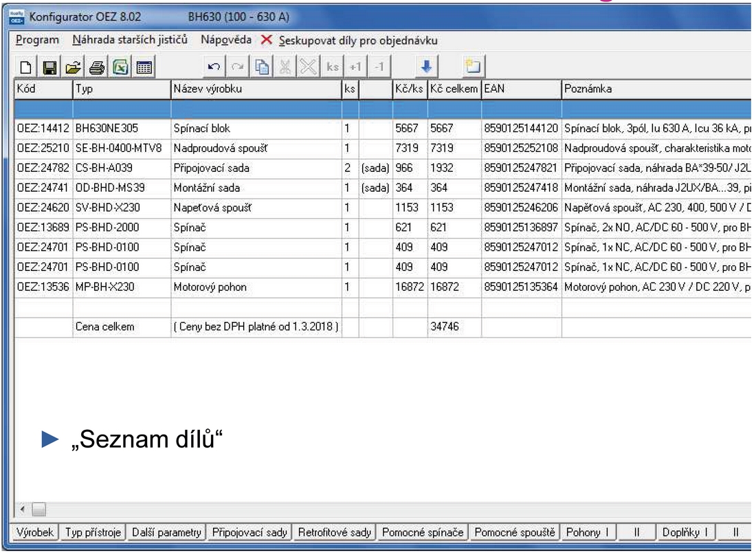The image size is (756, 555).
Task: Open the Program menu
Action: coord(37,40)
